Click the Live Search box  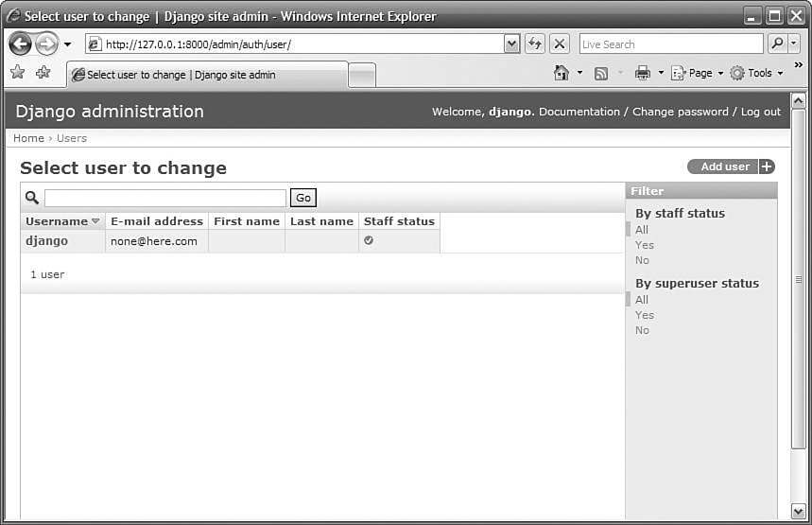click(x=671, y=44)
